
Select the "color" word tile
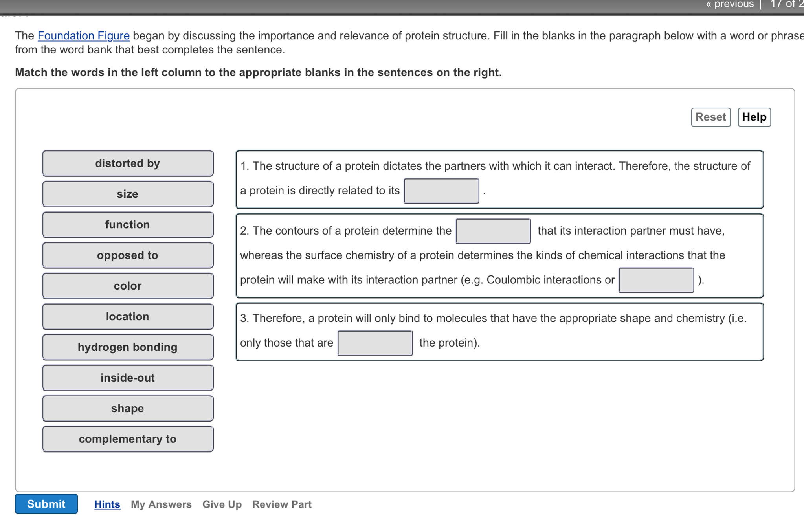(x=127, y=286)
